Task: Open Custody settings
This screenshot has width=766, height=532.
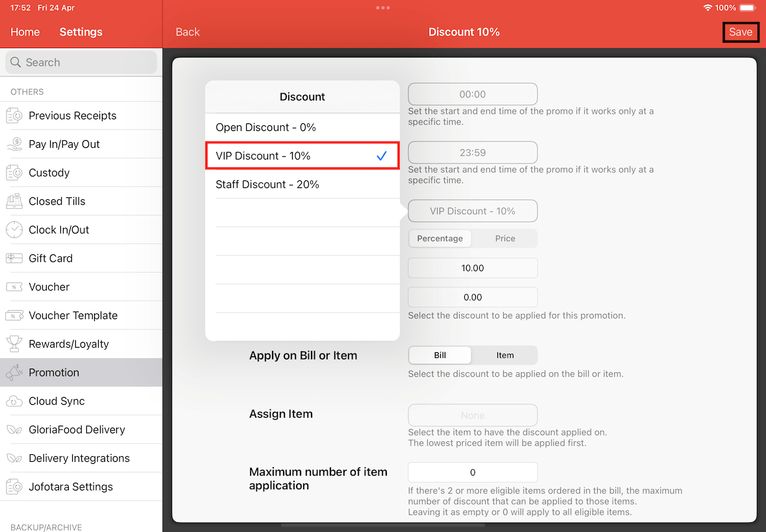Action: coord(81,173)
